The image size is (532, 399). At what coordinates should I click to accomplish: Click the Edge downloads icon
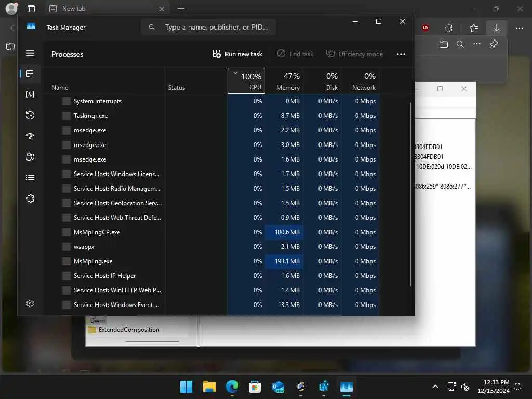(496, 28)
